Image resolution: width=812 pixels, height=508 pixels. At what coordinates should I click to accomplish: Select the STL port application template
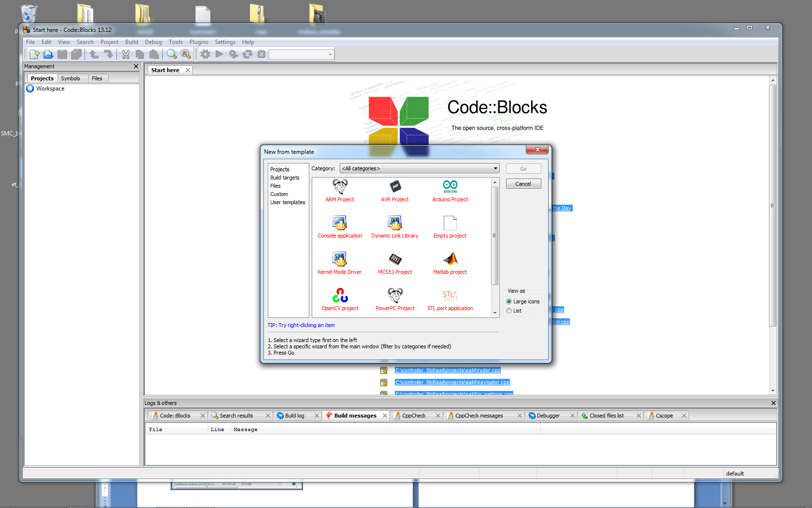pos(450,299)
